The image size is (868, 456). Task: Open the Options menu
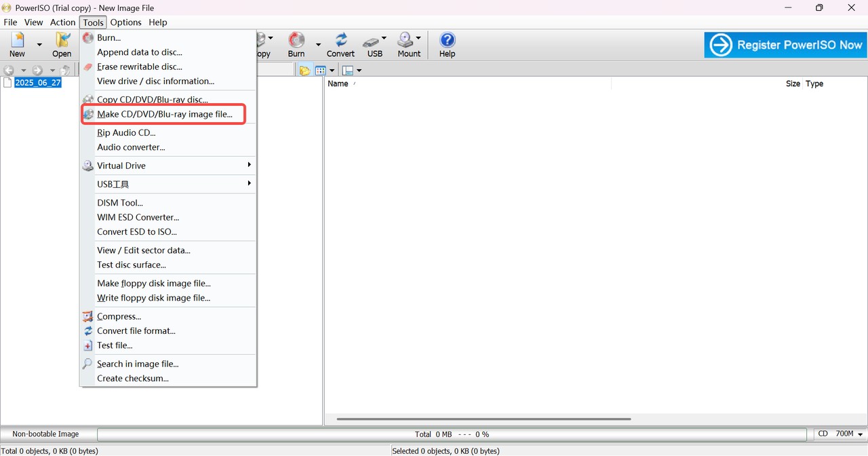coord(125,22)
